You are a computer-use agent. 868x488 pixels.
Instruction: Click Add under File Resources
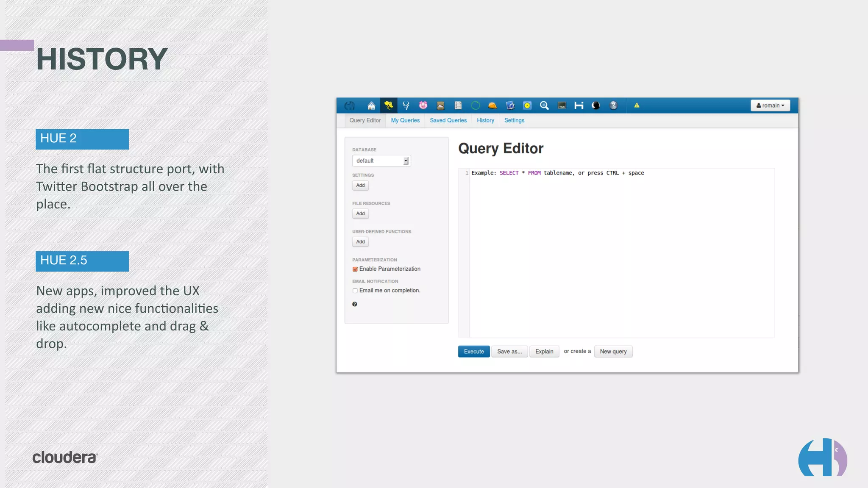click(360, 213)
